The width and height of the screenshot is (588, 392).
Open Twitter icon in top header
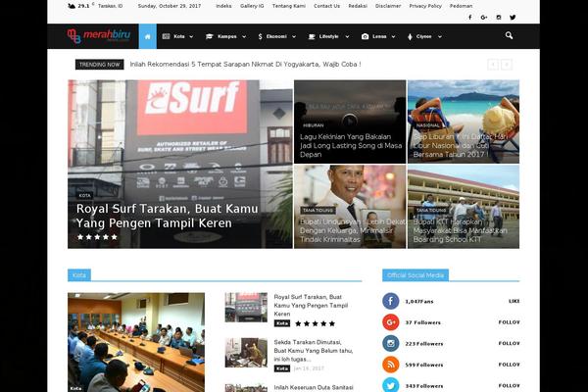point(513,18)
